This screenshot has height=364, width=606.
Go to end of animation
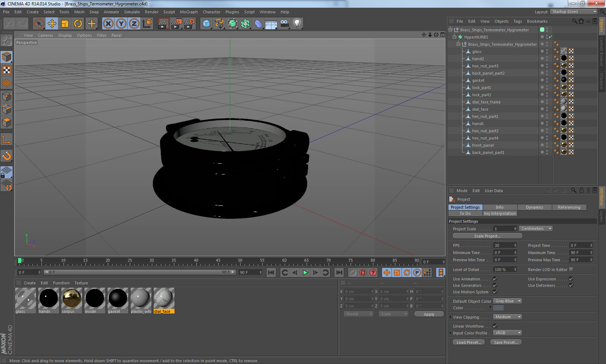339,272
